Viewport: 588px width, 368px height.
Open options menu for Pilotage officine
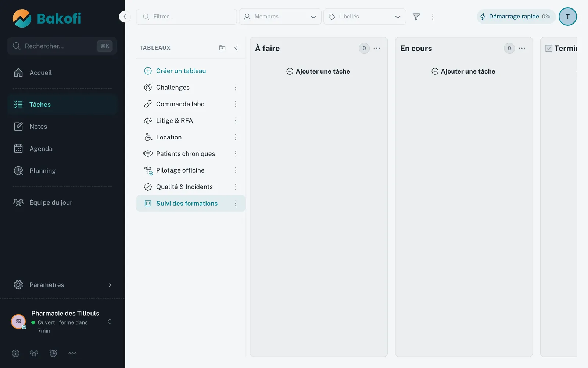point(236,170)
